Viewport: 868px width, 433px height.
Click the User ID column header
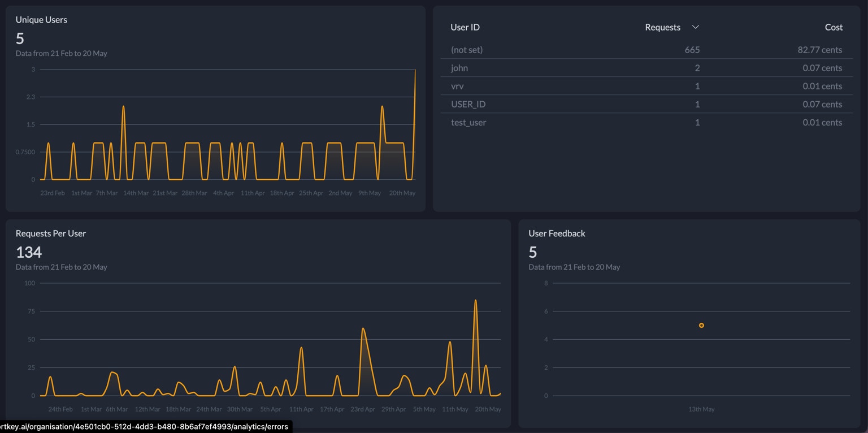[465, 27]
